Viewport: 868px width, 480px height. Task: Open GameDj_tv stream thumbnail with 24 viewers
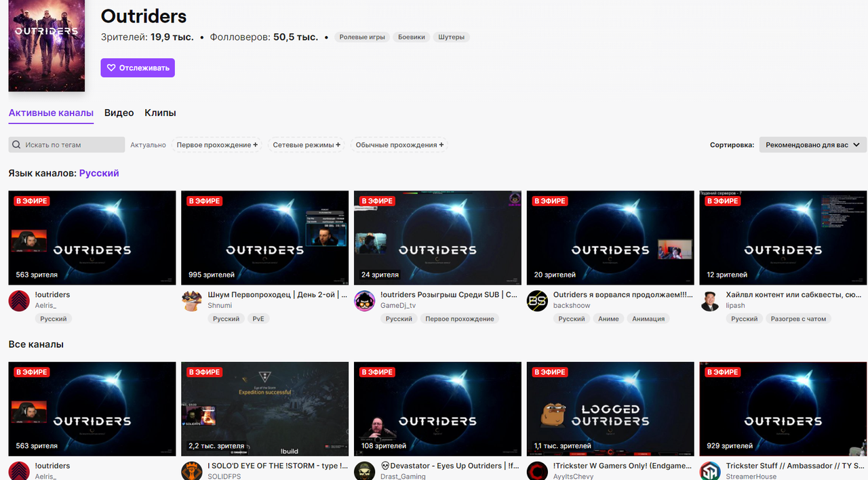pyautogui.click(x=437, y=237)
